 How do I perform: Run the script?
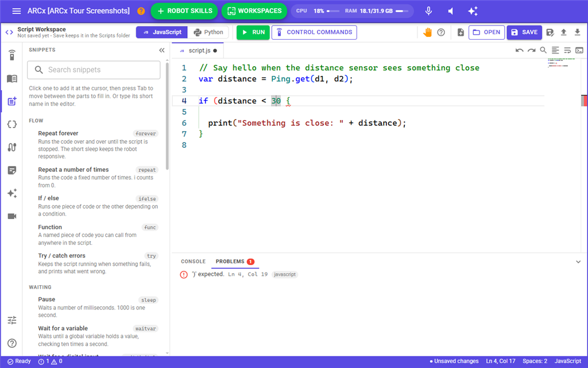click(253, 32)
